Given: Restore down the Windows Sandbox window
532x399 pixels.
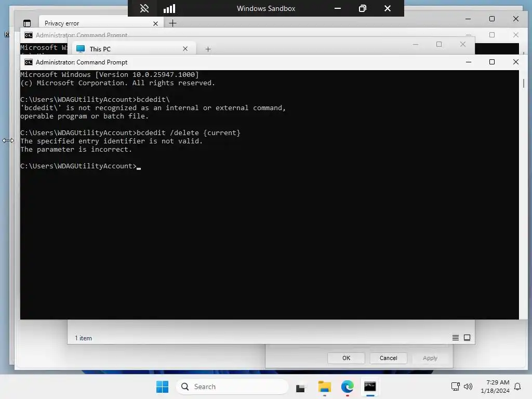Looking at the screenshot, I should 362,8.
